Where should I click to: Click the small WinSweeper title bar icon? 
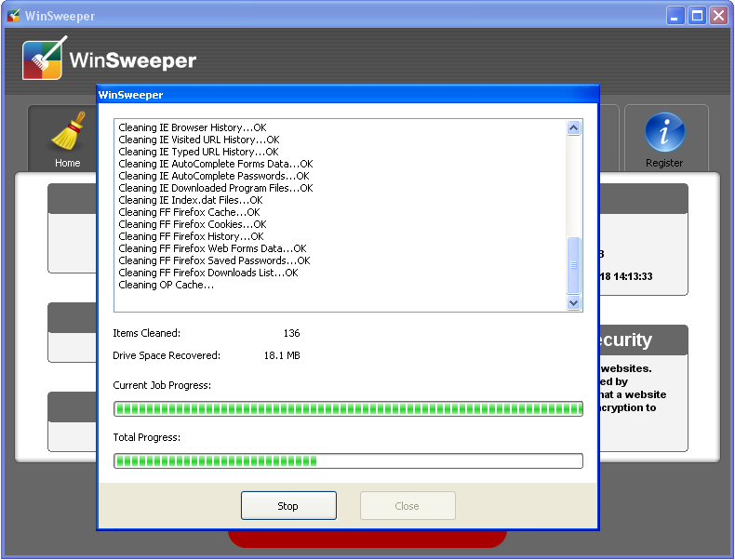tap(13, 16)
